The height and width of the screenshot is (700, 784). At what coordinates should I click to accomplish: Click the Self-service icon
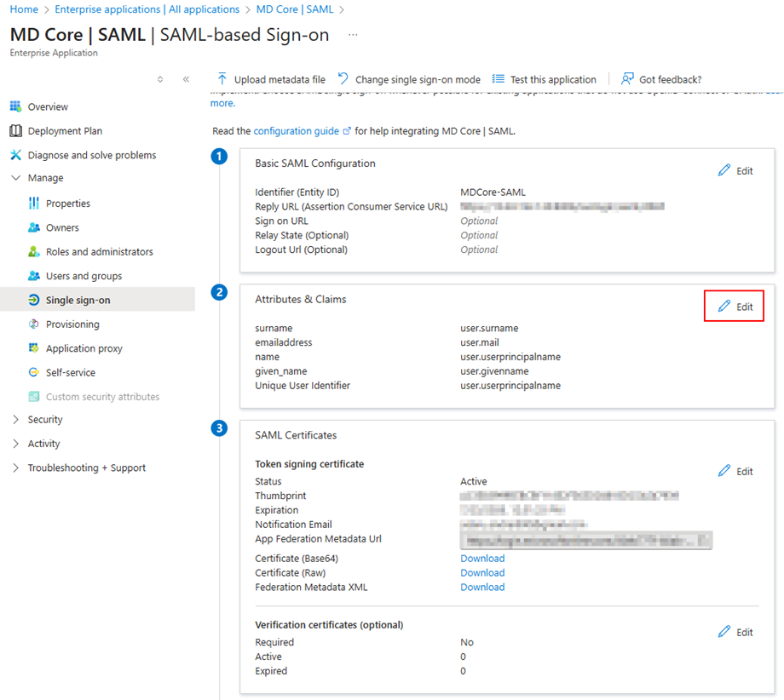click(33, 372)
